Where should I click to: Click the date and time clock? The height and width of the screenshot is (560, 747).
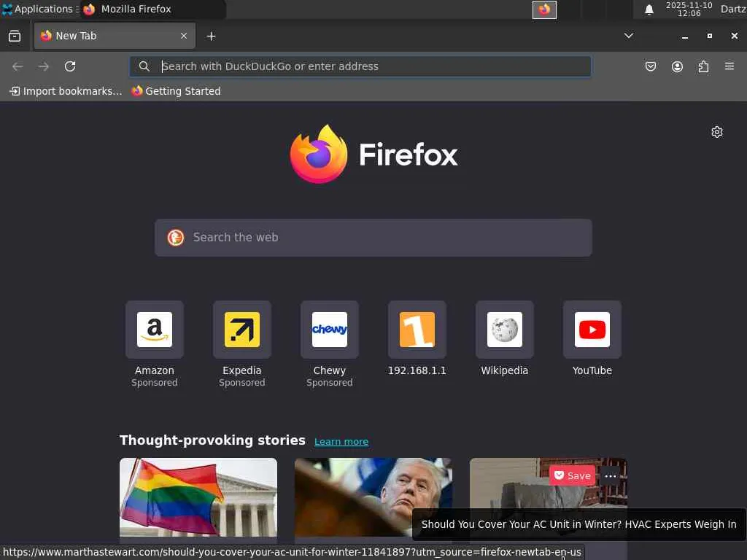[689, 9]
